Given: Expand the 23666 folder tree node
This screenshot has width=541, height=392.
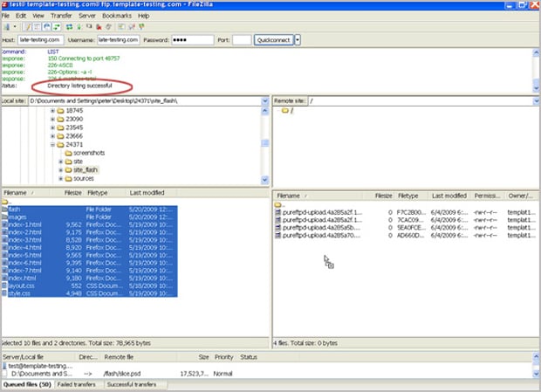Looking at the screenshot, I should coord(52,134).
